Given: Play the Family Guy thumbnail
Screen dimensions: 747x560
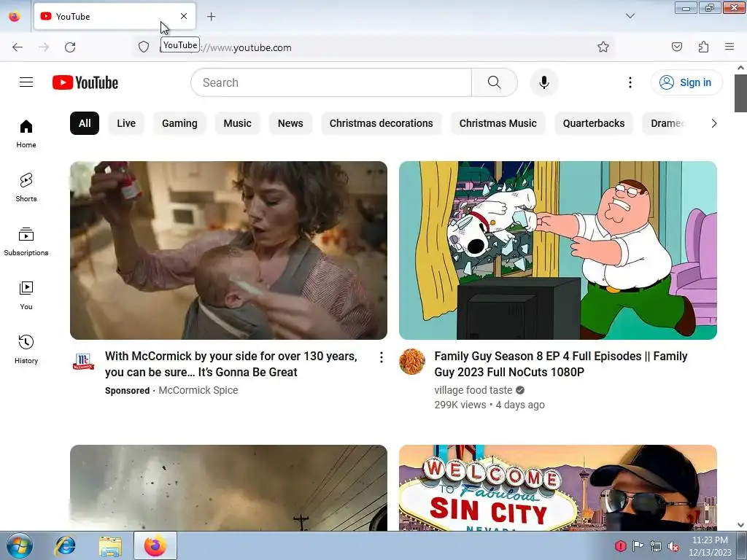Looking at the screenshot, I should 558,251.
